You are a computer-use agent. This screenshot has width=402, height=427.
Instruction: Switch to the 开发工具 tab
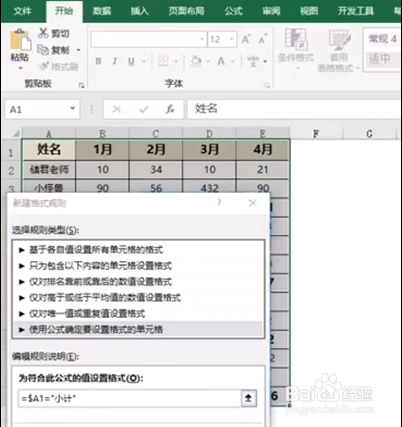355,11
